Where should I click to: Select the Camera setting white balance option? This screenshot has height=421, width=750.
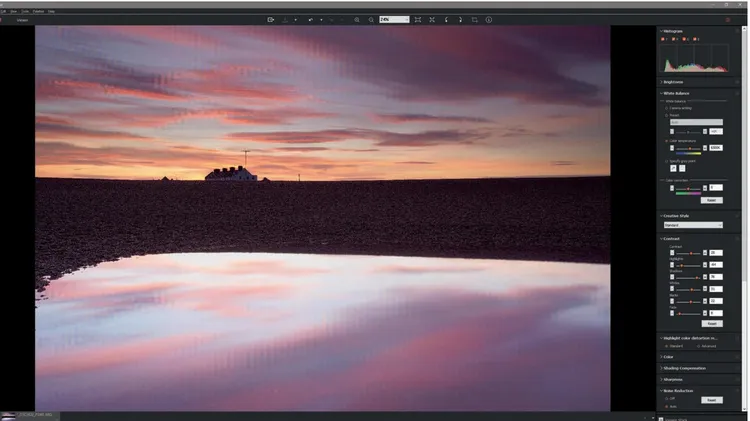point(668,108)
